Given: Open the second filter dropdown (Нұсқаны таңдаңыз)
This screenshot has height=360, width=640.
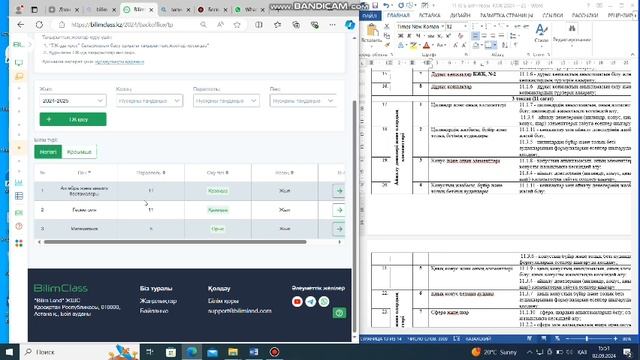Looking at the screenshot, I should click(149, 101).
